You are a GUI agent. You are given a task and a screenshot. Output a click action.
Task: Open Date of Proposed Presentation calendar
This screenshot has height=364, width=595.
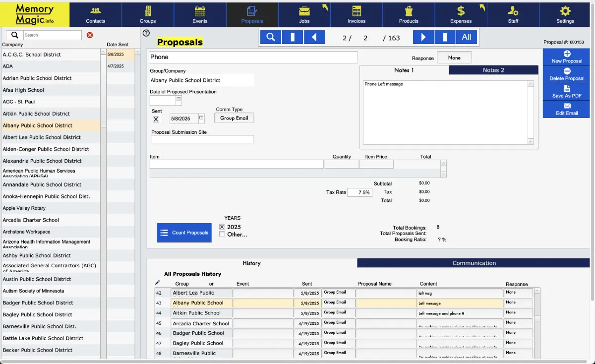(x=178, y=100)
